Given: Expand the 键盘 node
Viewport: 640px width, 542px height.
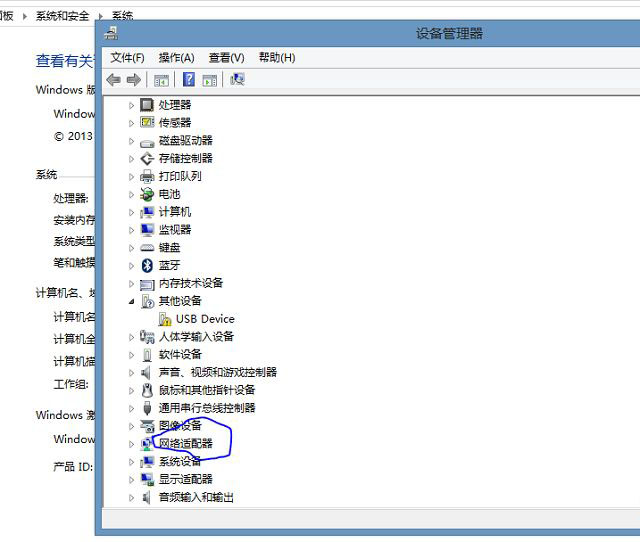Looking at the screenshot, I should click(131, 248).
